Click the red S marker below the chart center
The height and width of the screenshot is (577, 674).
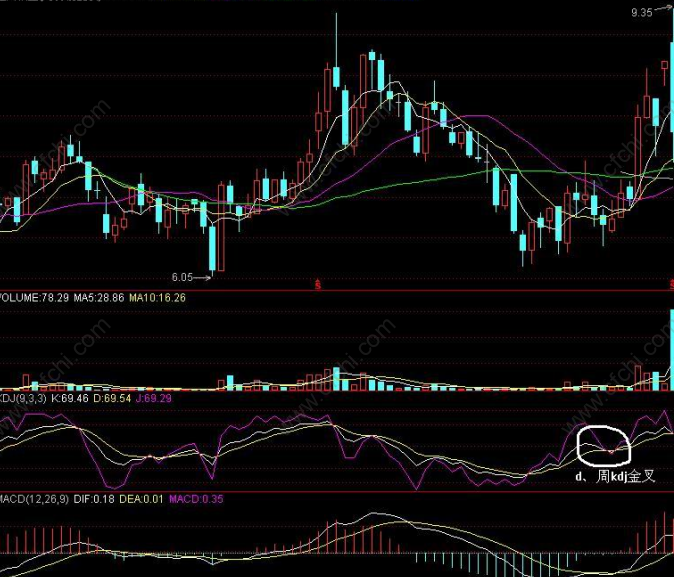point(318,284)
